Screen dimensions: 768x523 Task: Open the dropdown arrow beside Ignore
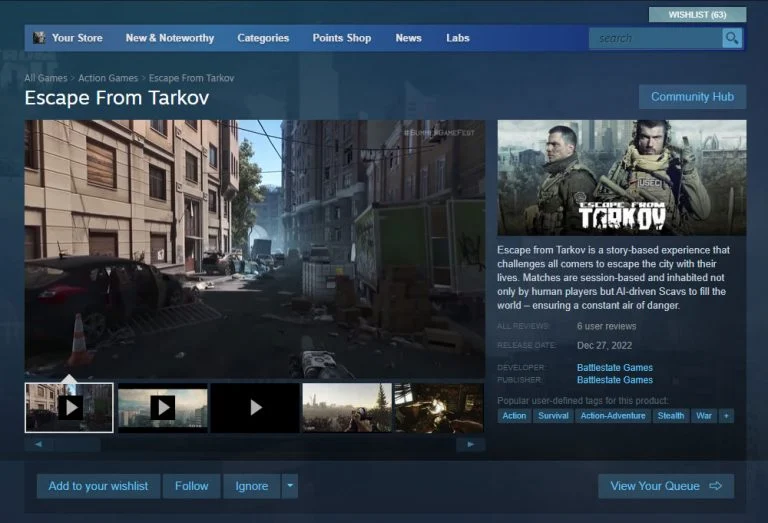coord(290,486)
